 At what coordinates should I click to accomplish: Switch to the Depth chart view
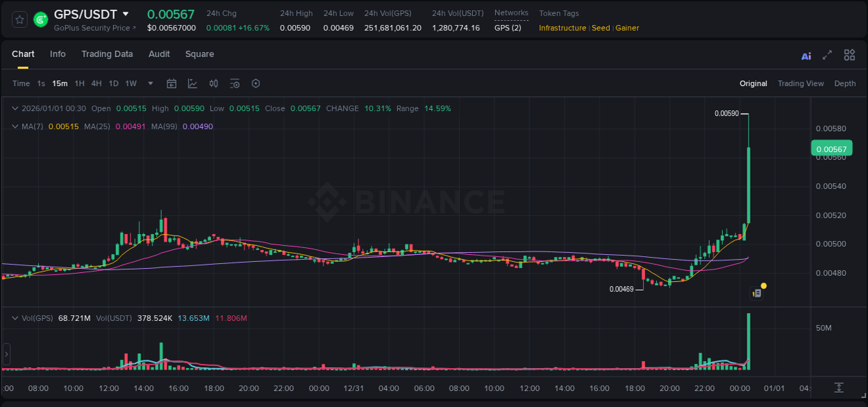[x=845, y=83]
